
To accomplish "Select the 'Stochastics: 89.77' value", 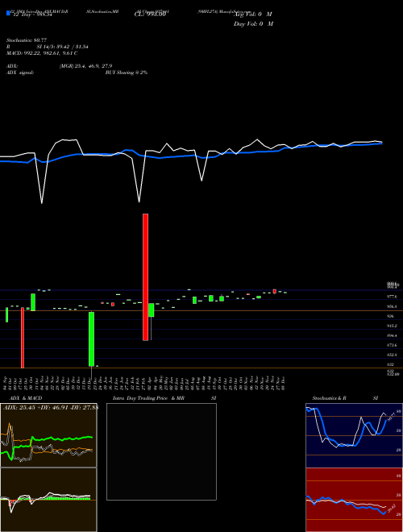I will pos(26,40).
